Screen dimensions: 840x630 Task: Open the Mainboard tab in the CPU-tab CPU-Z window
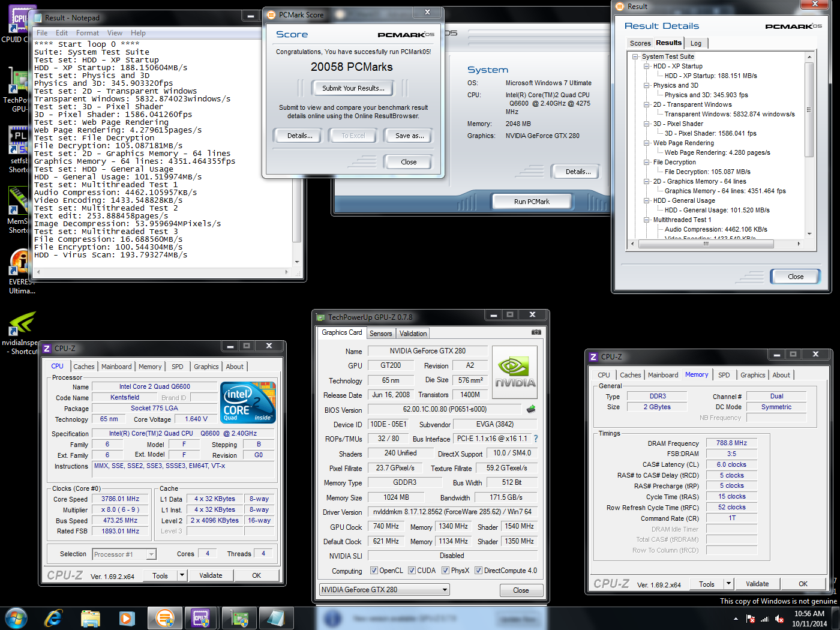116,367
